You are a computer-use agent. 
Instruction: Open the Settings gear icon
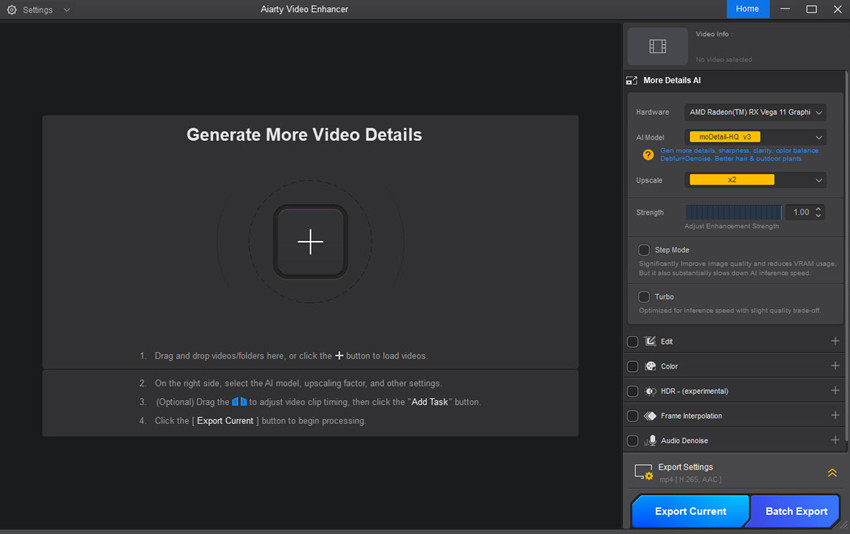[x=11, y=10]
